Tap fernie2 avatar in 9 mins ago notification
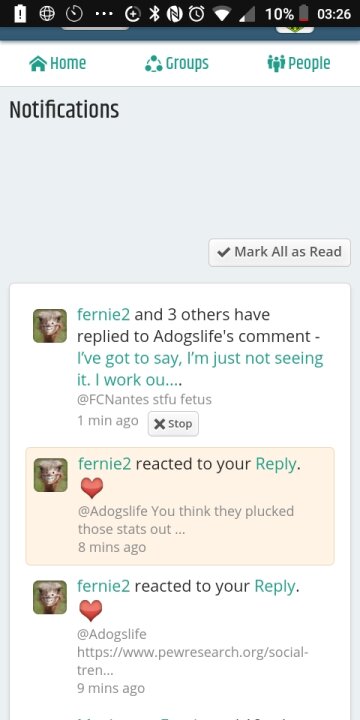 coord(50,597)
